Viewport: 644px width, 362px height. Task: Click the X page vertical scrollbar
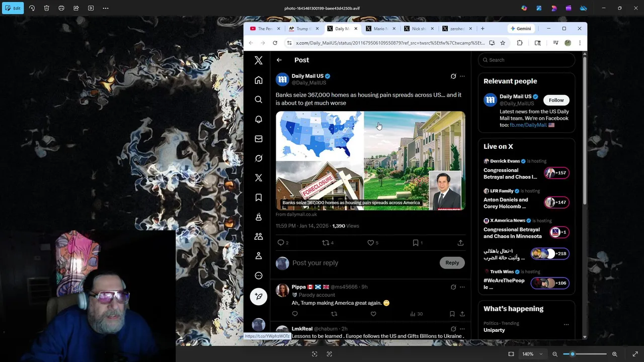tap(585, 131)
